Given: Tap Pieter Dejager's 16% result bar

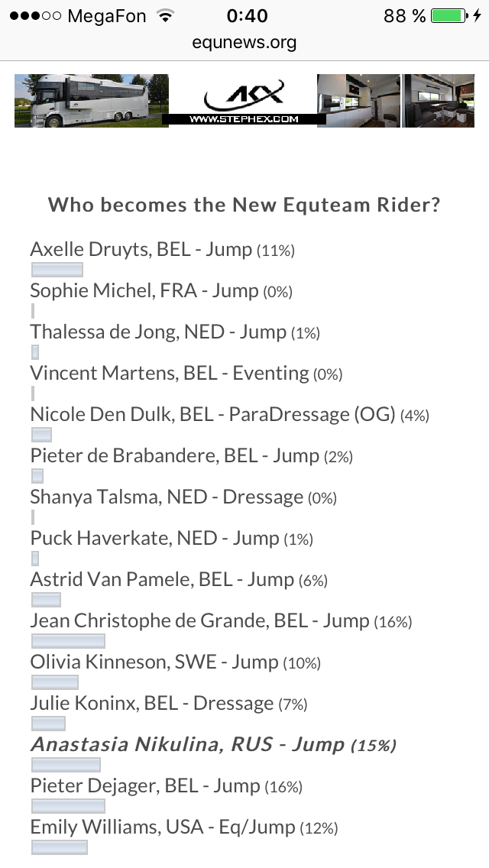Looking at the screenshot, I should tap(68, 805).
